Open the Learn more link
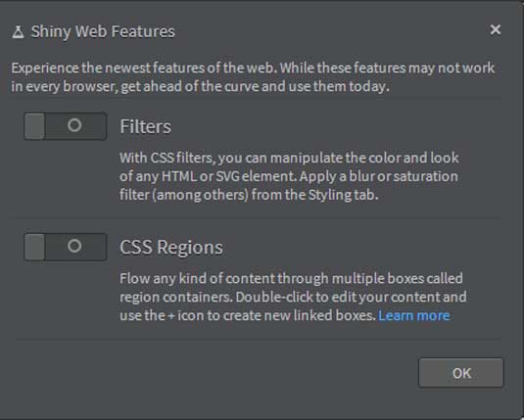The height and width of the screenshot is (420, 524). tap(413, 315)
